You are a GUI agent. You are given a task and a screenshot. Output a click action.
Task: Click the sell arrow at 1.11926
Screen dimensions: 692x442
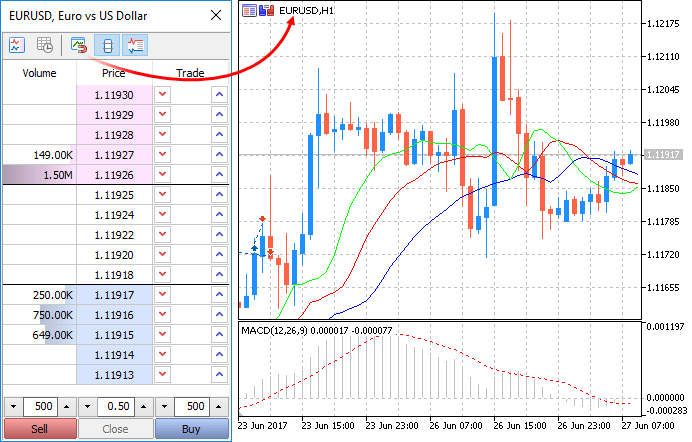tap(162, 174)
